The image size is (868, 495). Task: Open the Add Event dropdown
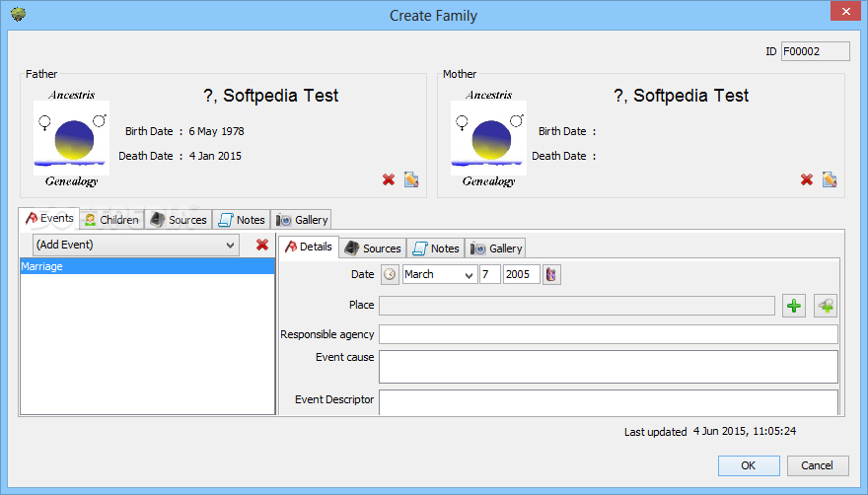pyautogui.click(x=136, y=245)
